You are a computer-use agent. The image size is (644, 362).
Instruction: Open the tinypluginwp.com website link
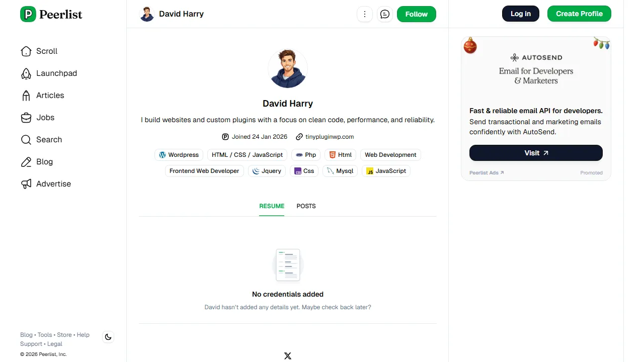329,136
